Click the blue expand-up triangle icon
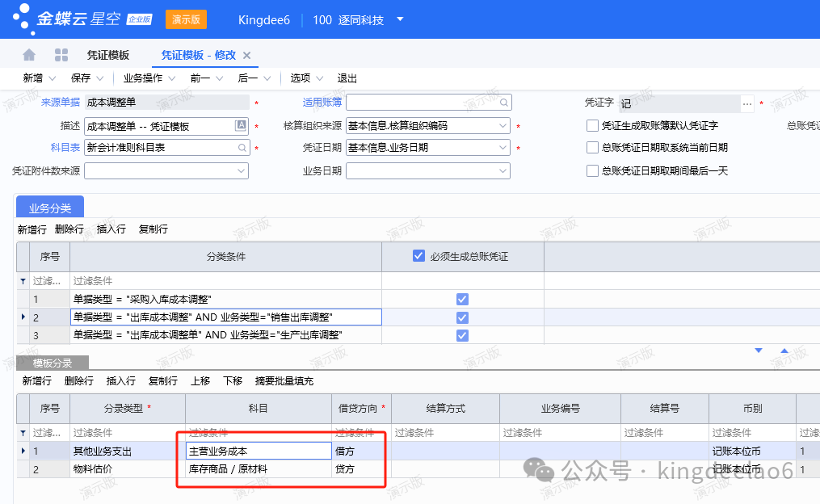Screen dimensions: 820x504 (x=784, y=351)
